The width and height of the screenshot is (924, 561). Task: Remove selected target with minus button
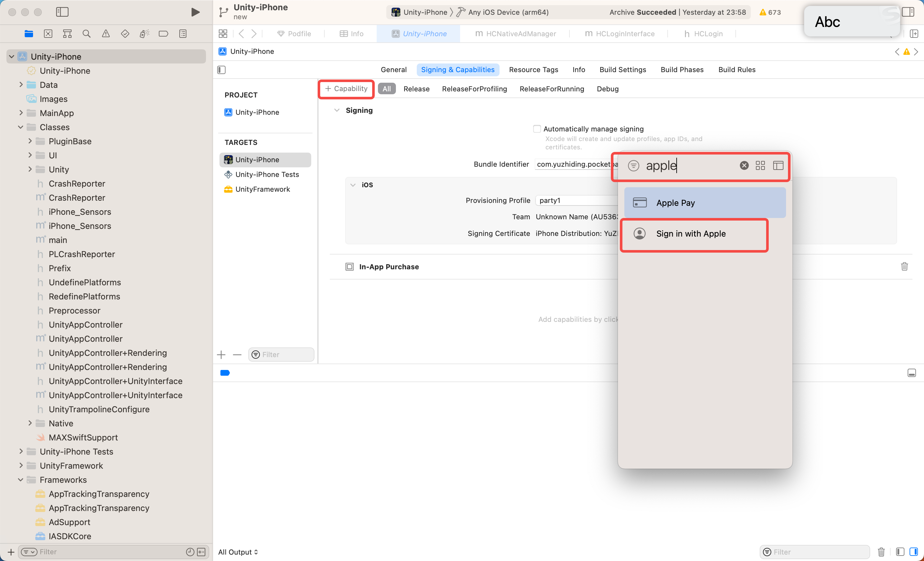237,355
